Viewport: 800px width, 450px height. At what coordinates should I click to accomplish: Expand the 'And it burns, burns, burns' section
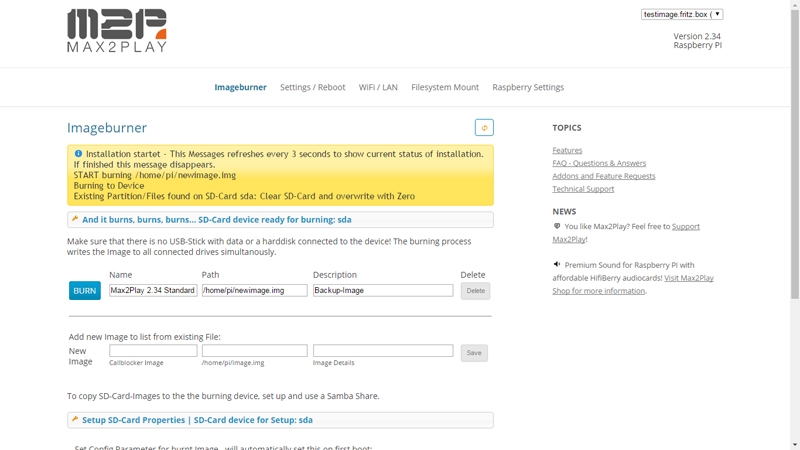coord(280,219)
